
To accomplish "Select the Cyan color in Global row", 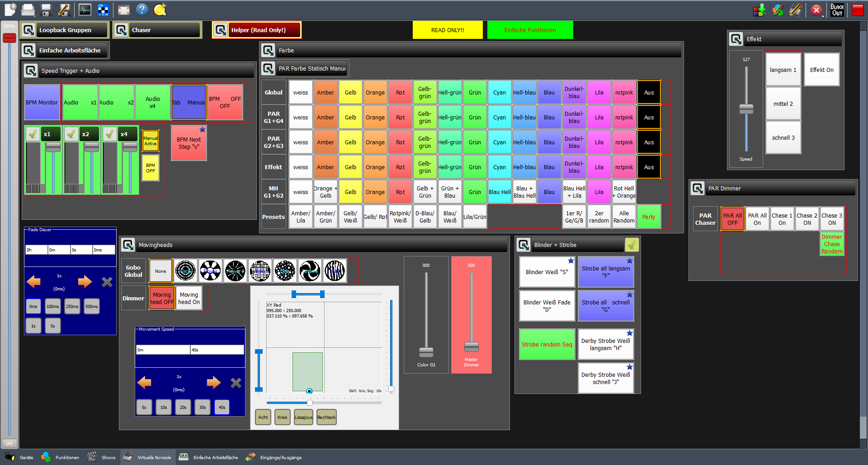I will (x=499, y=93).
